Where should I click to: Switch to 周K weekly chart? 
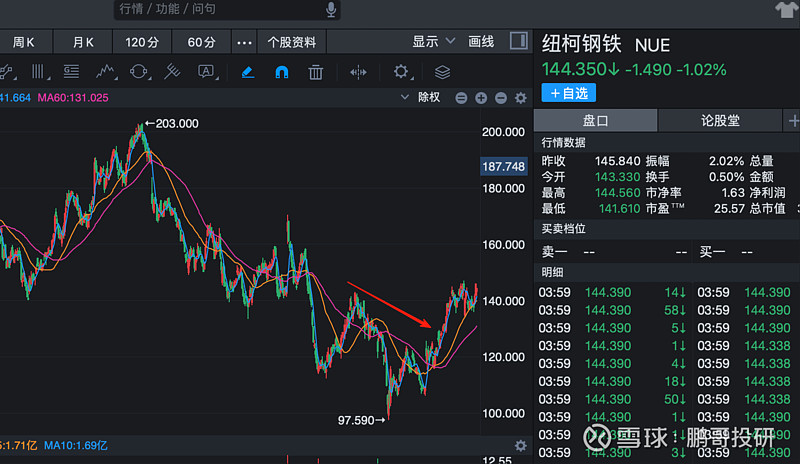pos(23,42)
